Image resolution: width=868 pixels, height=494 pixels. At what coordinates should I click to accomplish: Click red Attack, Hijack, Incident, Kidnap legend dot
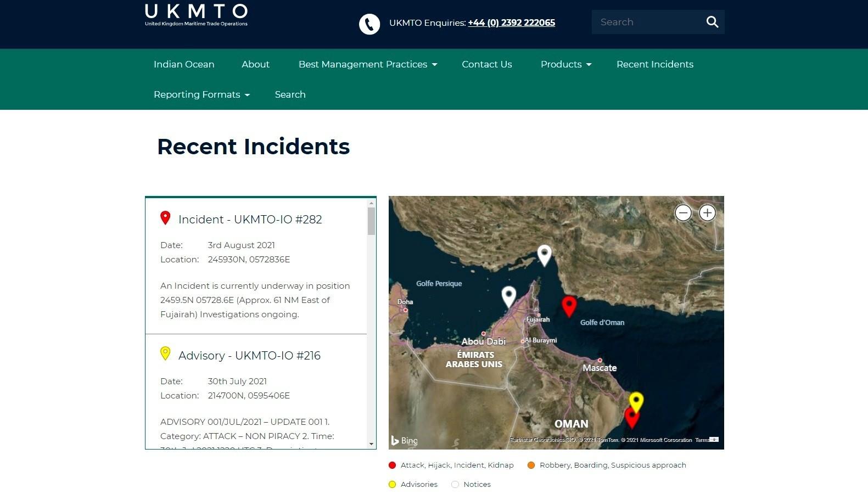392,465
